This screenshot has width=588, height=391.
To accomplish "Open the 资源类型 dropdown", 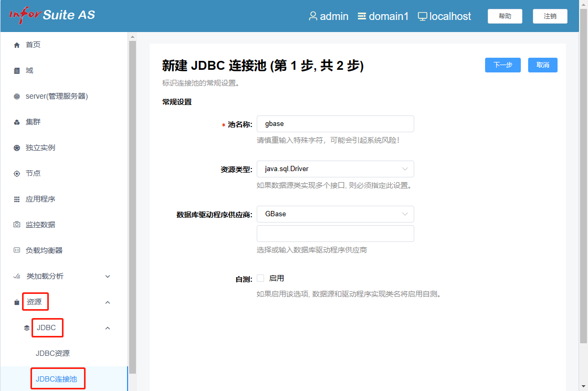I will coord(335,169).
